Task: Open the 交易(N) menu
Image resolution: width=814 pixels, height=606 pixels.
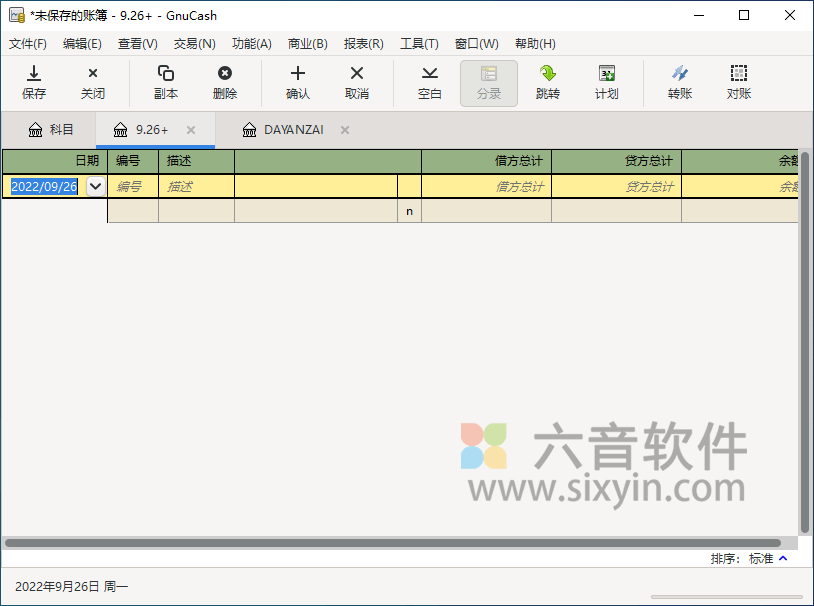Action: click(193, 43)
